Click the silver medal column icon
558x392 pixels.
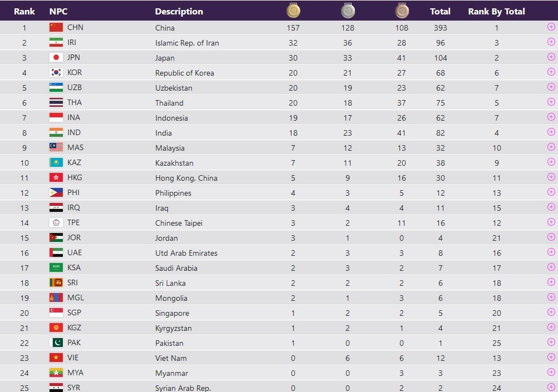pos(348,11)
